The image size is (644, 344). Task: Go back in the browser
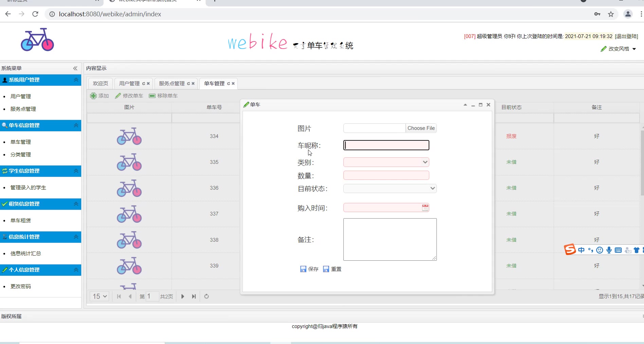click(8, 14)
